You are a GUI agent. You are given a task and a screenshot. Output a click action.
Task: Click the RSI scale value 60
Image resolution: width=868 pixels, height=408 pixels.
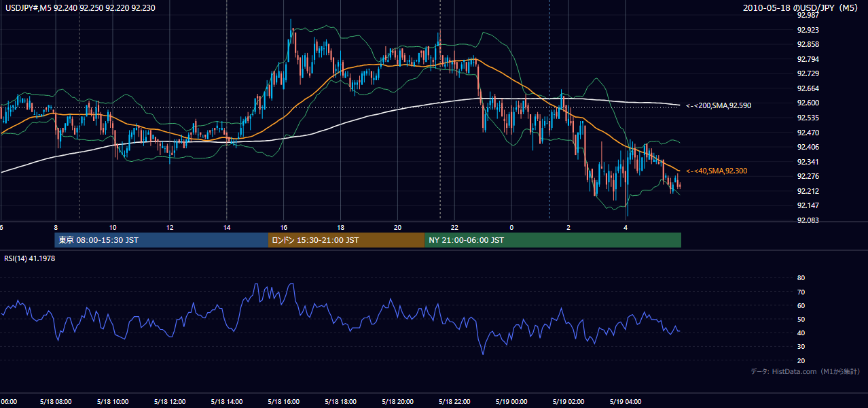point(801,305)
